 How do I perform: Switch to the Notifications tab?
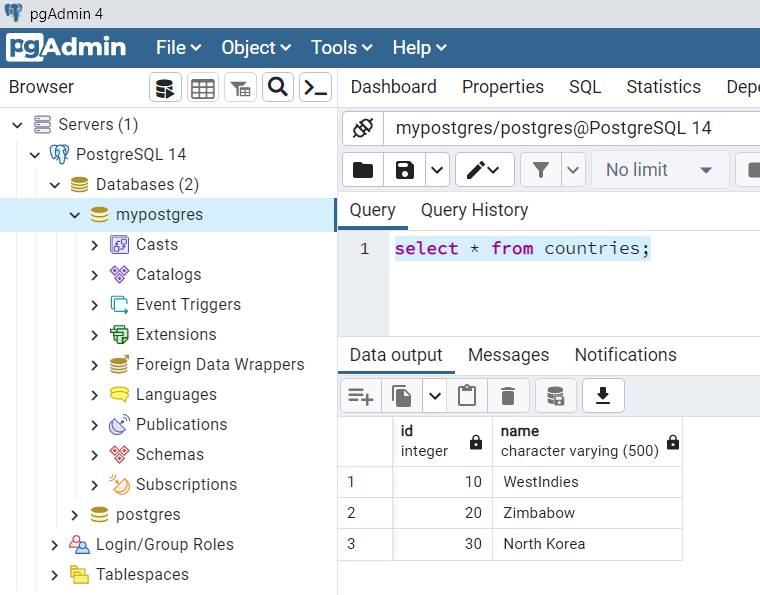[626, 355]
